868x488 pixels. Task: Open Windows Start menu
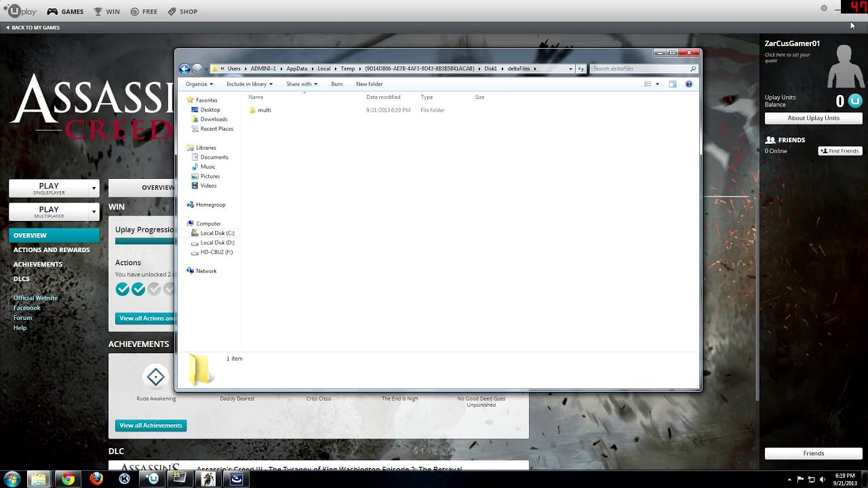(x=12, y=479)
